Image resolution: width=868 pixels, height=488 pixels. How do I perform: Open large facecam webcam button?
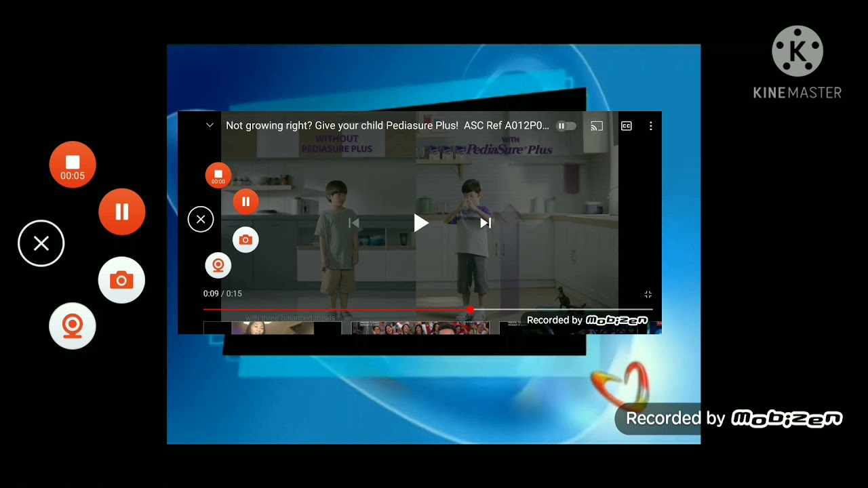[73, 326]
